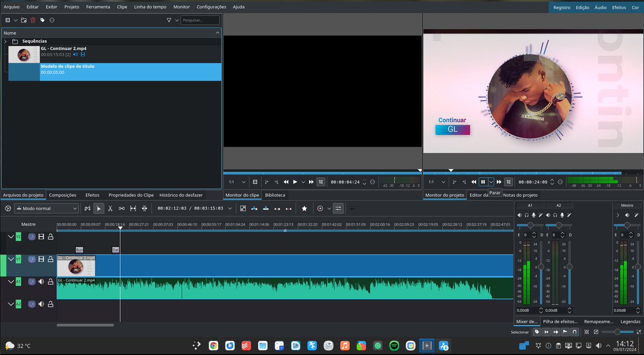The width and height of the screenshot is (644, 355).
Task: Click the Pesquisar search field
Action: [x=200, y=20]
